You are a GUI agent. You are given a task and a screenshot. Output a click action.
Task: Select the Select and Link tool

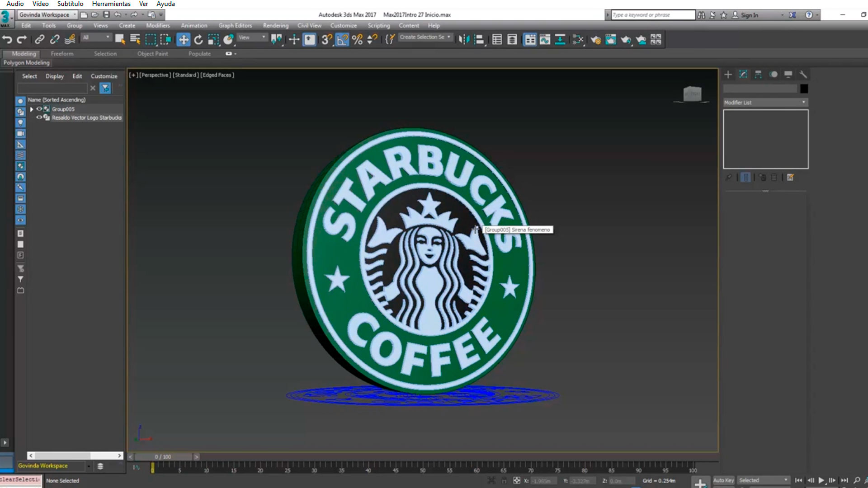[39, 40]
